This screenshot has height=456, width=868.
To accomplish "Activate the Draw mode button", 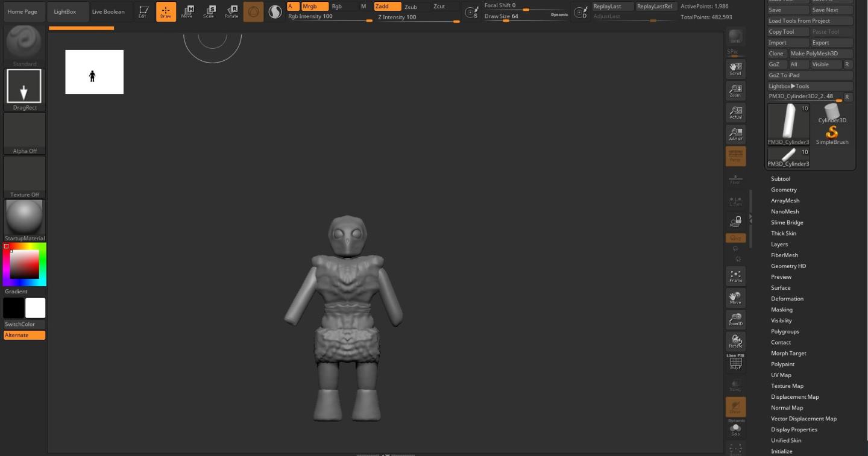I will 166,11.
